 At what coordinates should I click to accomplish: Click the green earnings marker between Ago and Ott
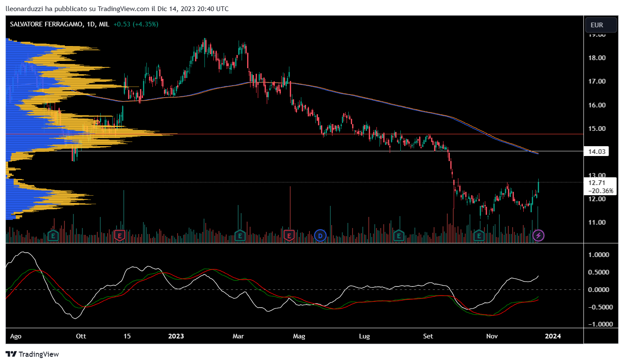(x=53, y=235)
